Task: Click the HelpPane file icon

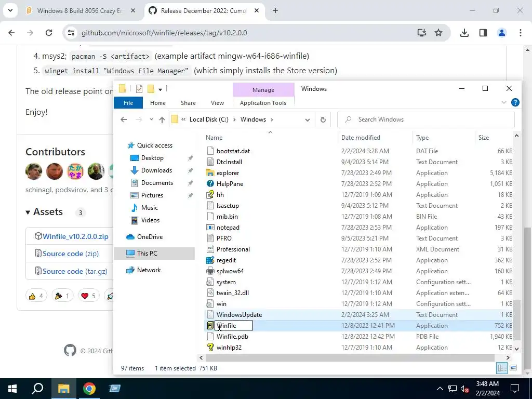Action: click(210, 183)
